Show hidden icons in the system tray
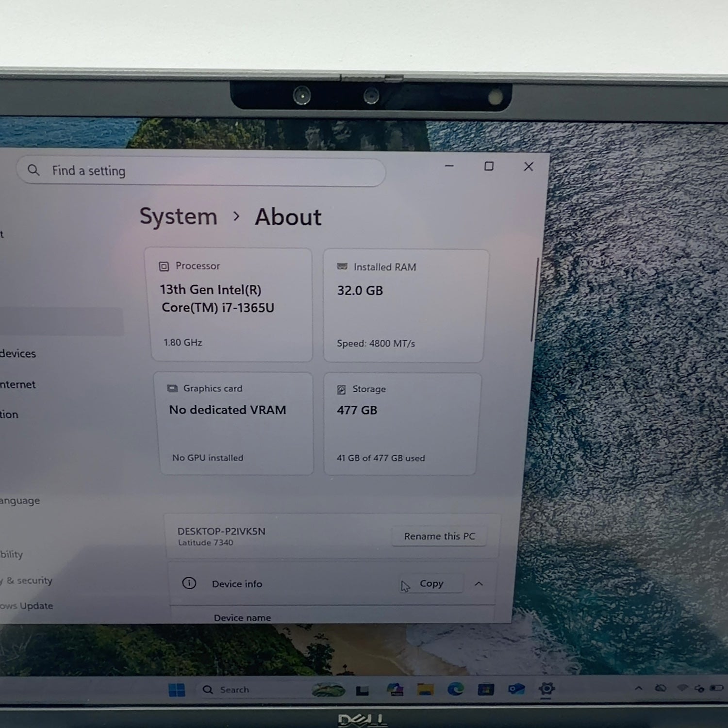Screen dimensions: 728x728 (639, 688)
